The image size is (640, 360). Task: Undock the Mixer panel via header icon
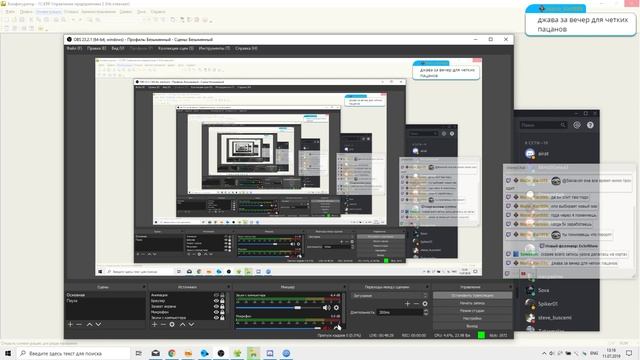coord(344,287)
